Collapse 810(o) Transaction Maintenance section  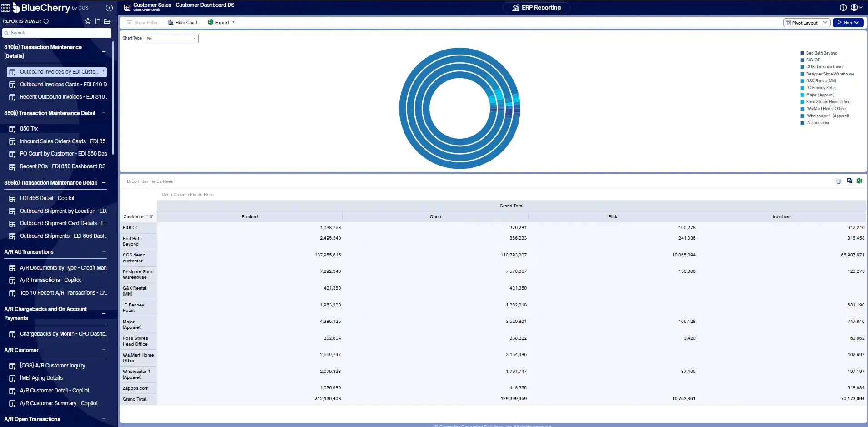tap(104, 52)
